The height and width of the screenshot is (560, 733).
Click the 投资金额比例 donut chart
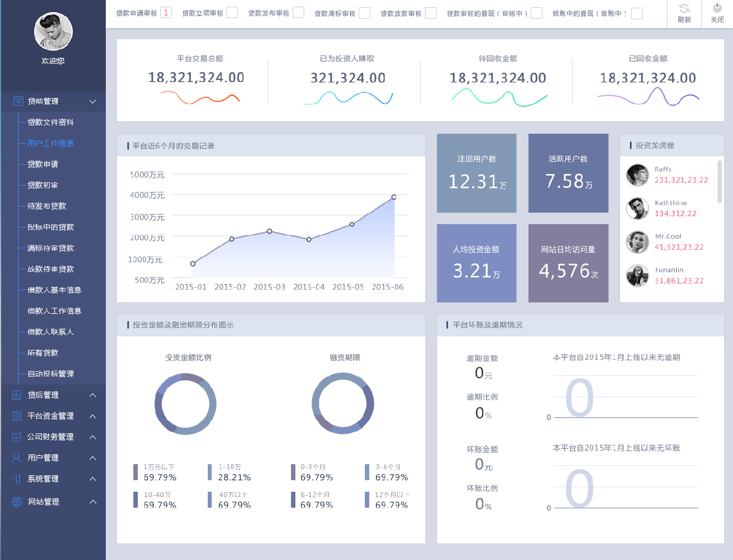coord(185,404)
